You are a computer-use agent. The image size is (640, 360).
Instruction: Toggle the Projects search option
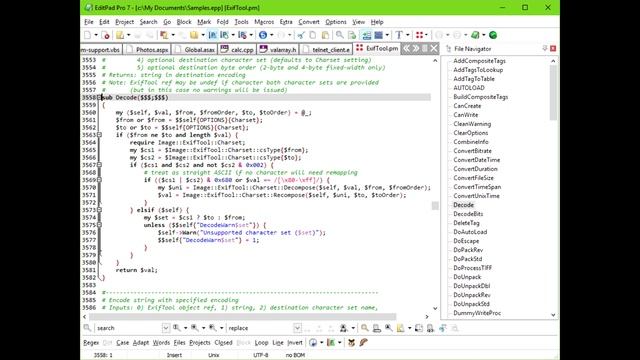200,343
